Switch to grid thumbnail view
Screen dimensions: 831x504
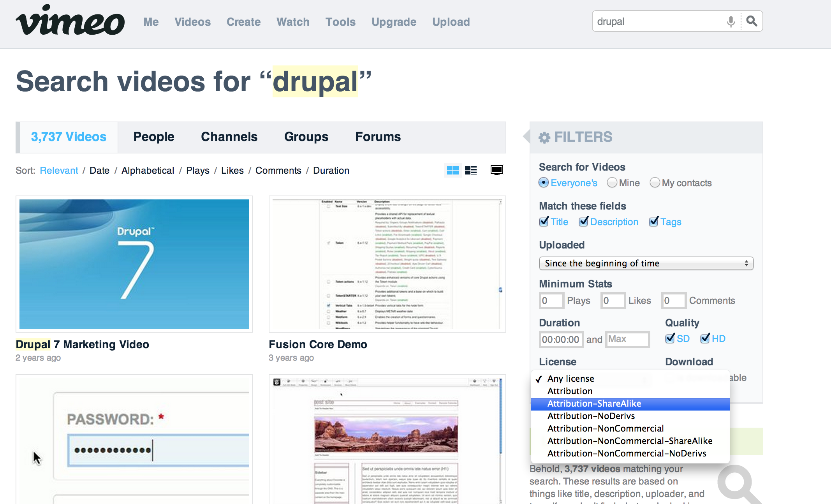click(x=452, y=170)
